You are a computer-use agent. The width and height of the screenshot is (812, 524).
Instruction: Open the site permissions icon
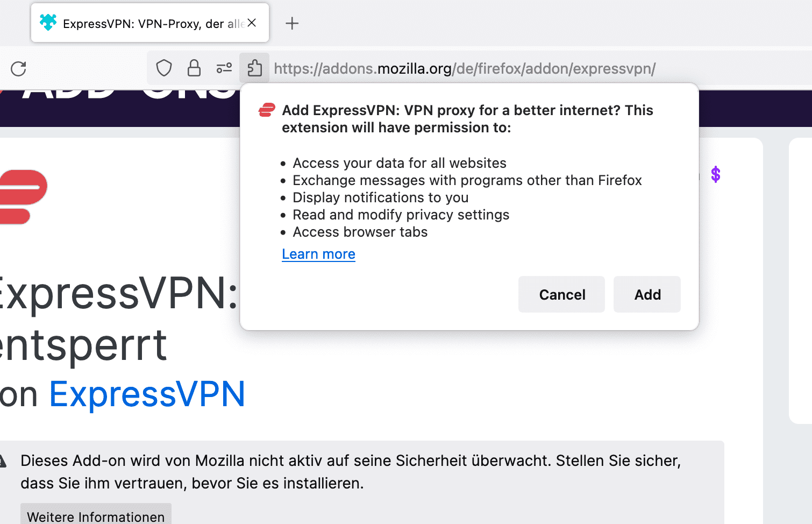tap(224, 68)
